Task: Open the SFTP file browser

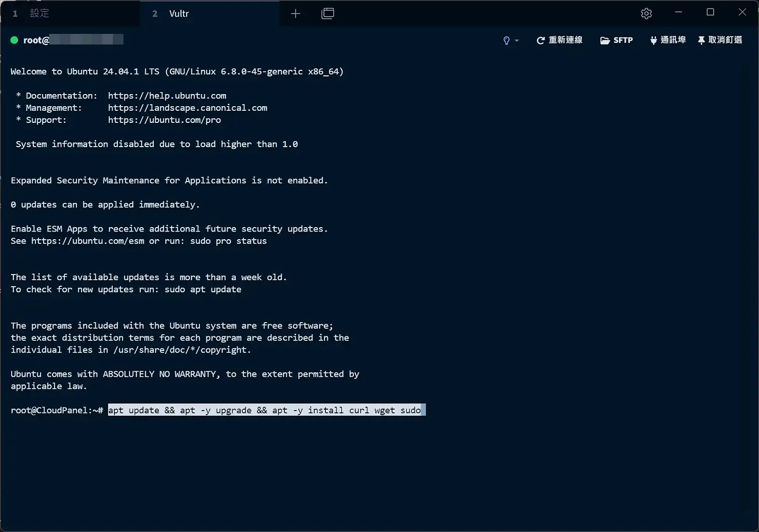Action: [616, 40]
